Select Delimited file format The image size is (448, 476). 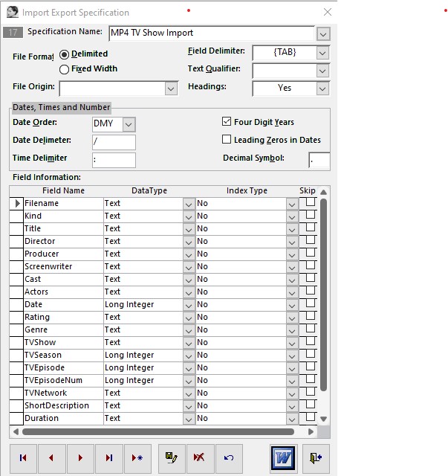click(64, 54)
